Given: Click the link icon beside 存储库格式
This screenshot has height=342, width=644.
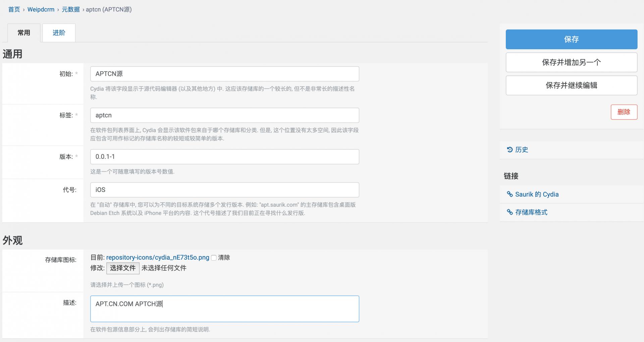Looking at the screenshot, I should pyautogui.click(x=510, y=212).
